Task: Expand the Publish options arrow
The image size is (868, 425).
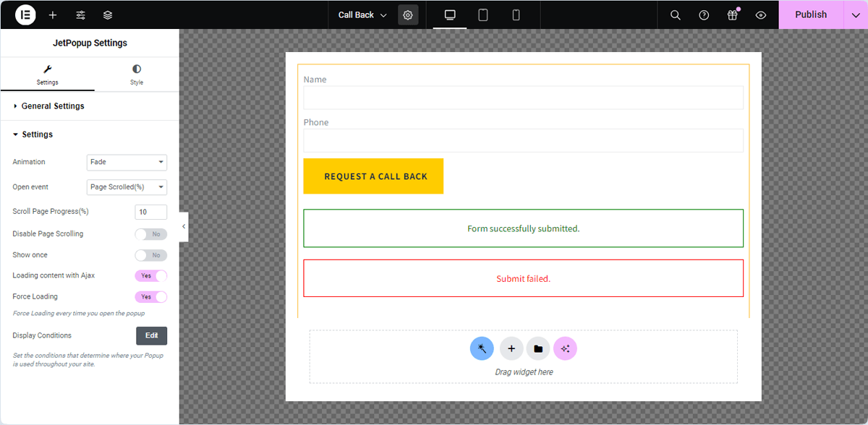Action: [854, 14]
